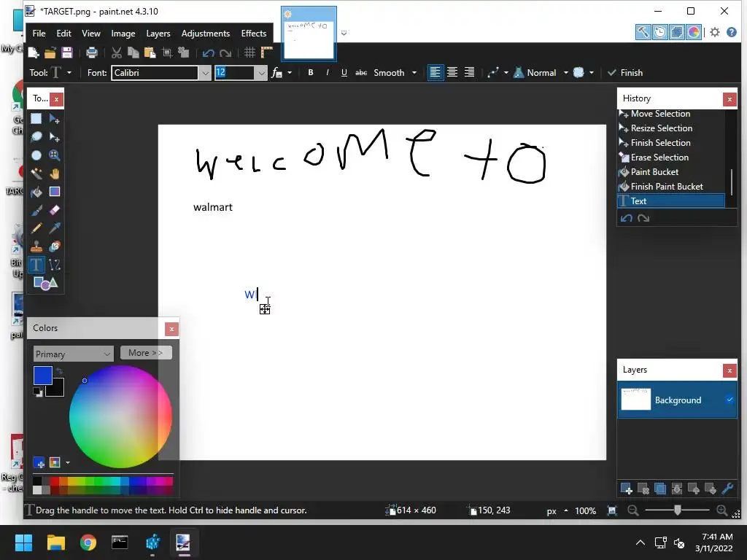Click the Print icon in toolbar
Screen dimensions: 747x560
click(x=91, y=52)
